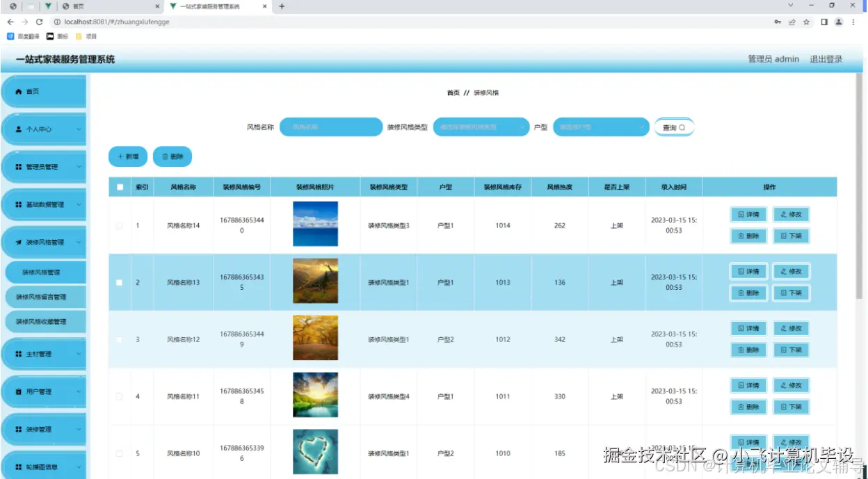Open 装修风格留言管理 submenu item

pyautogui.click(x=45, y=297)
